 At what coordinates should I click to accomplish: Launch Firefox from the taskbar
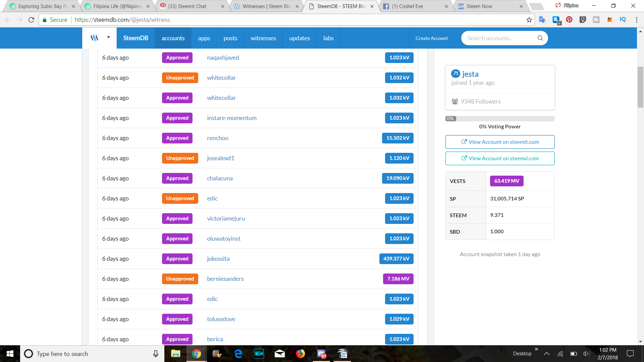pyautogui.click(x=301, y=354)
